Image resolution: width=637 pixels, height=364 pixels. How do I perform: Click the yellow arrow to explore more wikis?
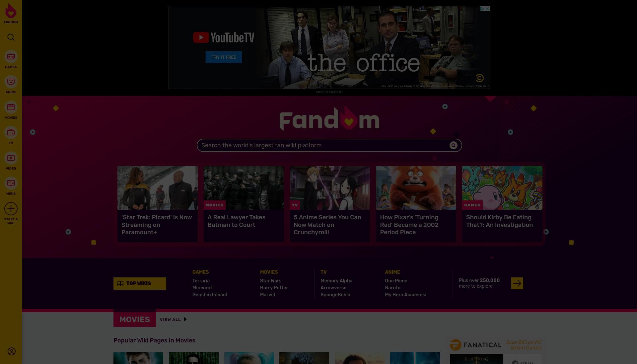pyautogui.click(x=517, y=283)
